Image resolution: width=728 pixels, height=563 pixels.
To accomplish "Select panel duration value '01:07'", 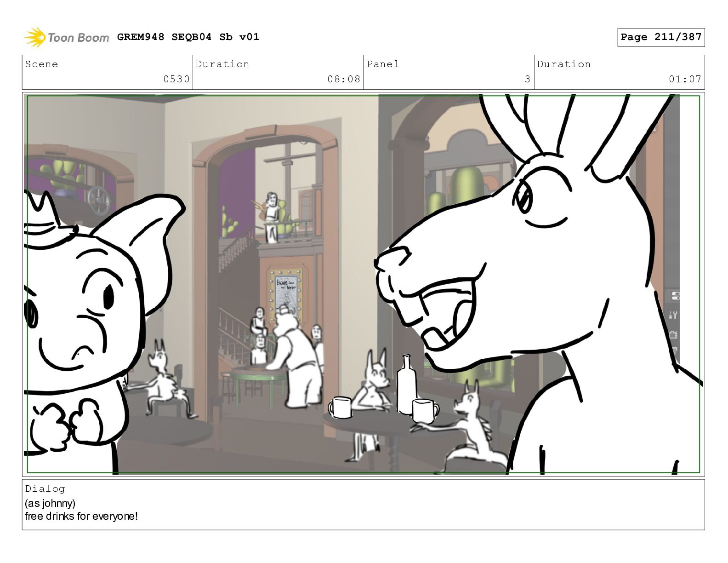I will click(685, 79).
